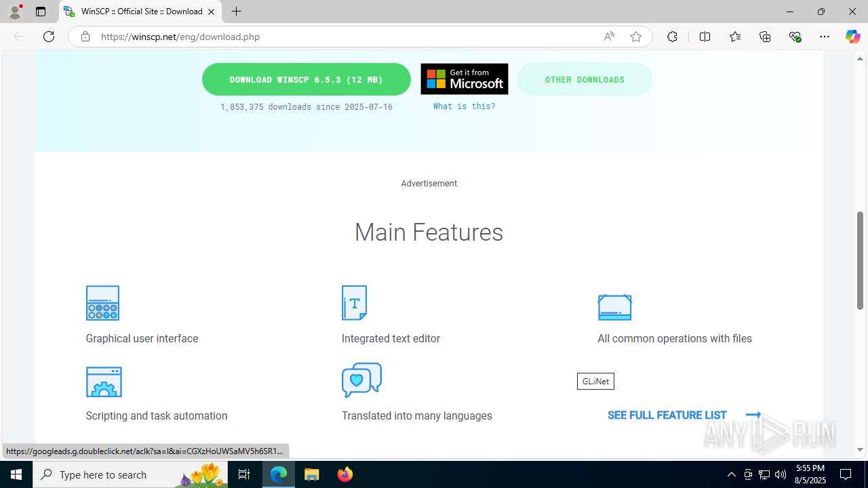Viewport: 868px width, 488px height.
Task: Open Microsoft Edge from the taskbar
Action: coord(279,474)
